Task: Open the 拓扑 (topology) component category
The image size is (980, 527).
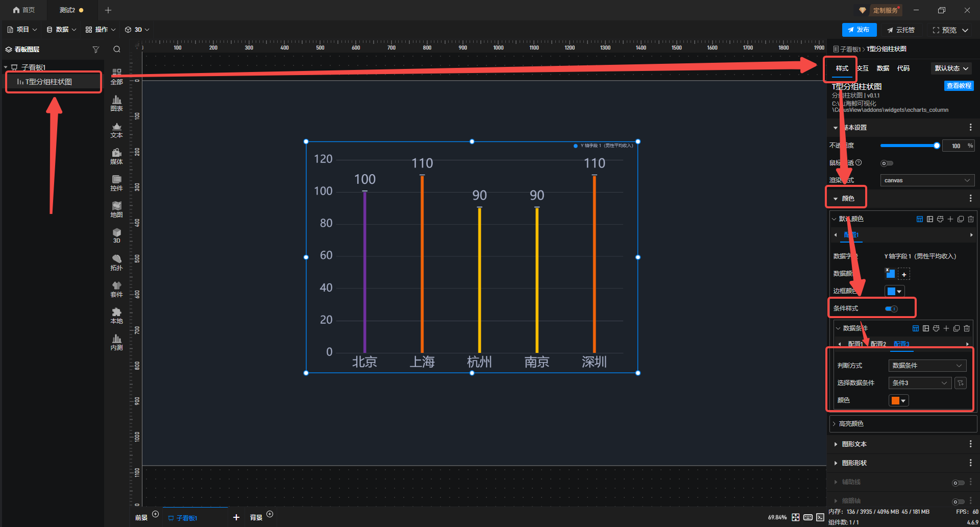Action: tap(116, 262)
